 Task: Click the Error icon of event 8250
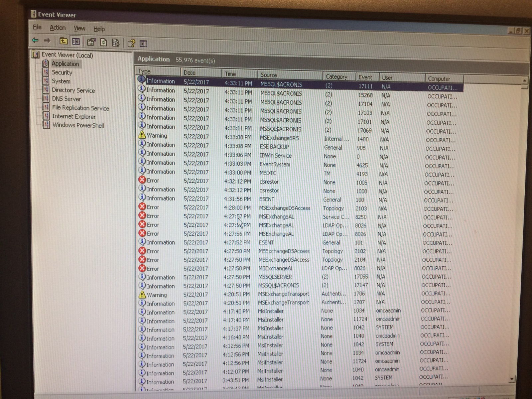click(x=142, y=215)
